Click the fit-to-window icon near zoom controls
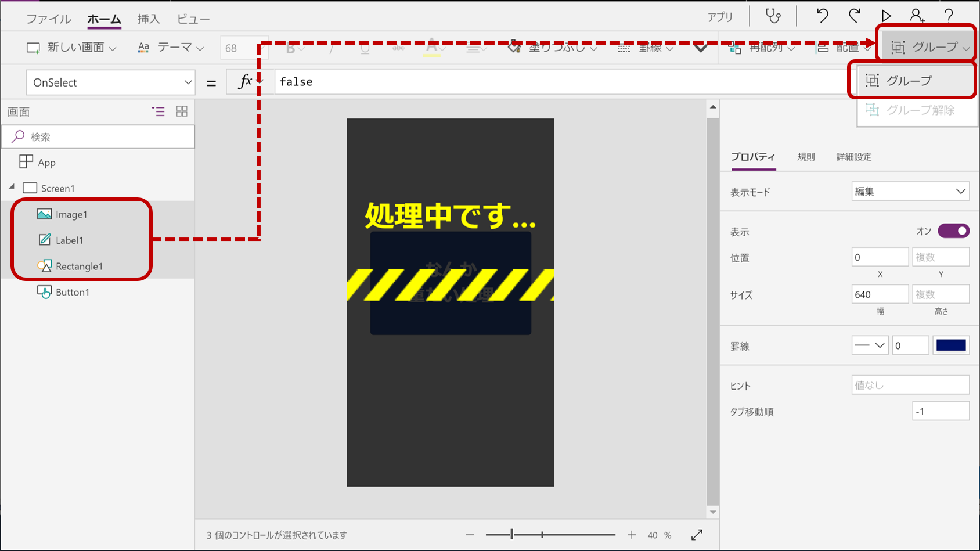This screenshot has width=980, height=551. (697, 535)
